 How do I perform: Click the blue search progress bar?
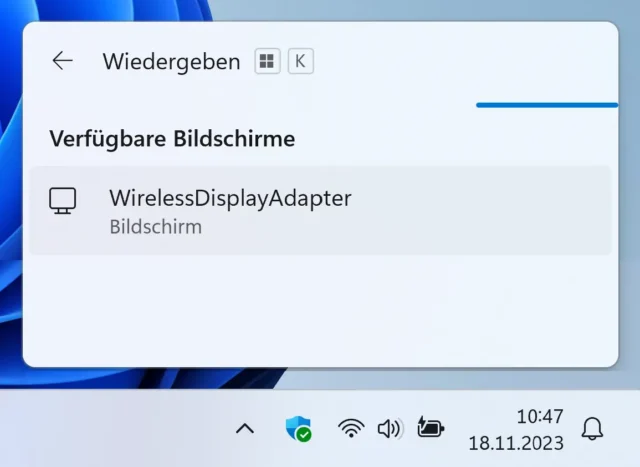click(546, 104)
